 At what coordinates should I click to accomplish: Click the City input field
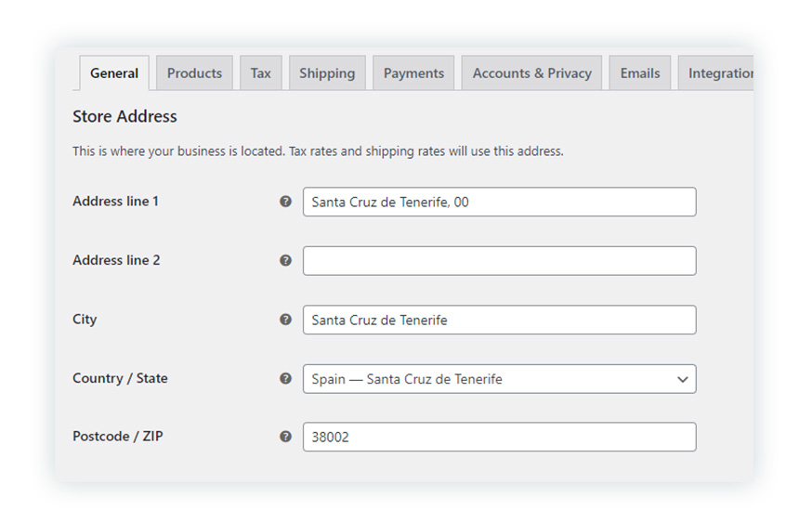click(x=499, y=320)
